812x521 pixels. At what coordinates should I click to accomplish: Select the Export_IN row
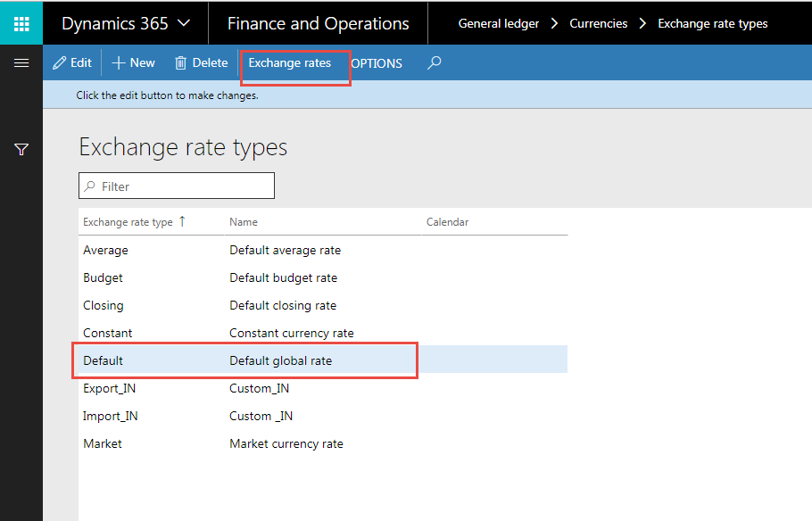(110, 388)
